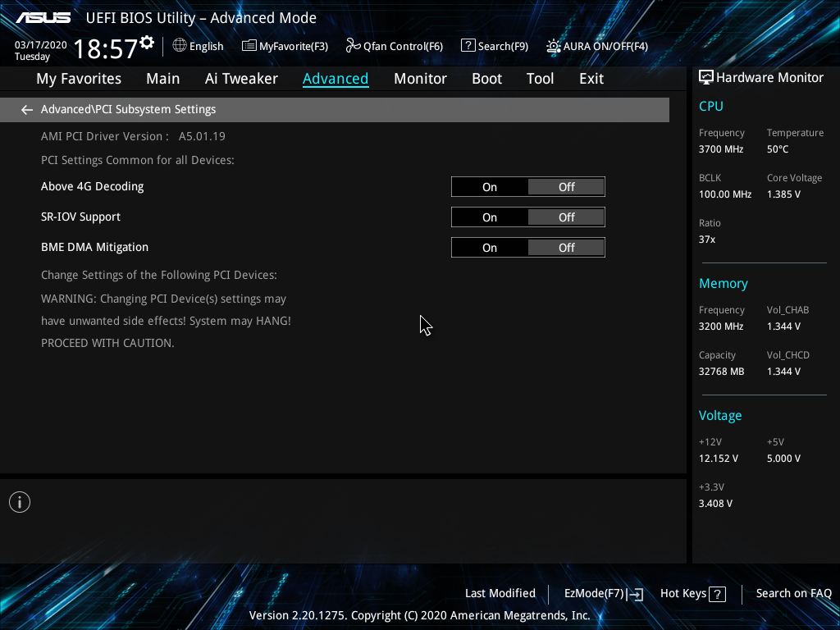This screenshot has height=630, width=840.
Task: Disable BME DMA Mitigation with Off
Action: point(566,248)
